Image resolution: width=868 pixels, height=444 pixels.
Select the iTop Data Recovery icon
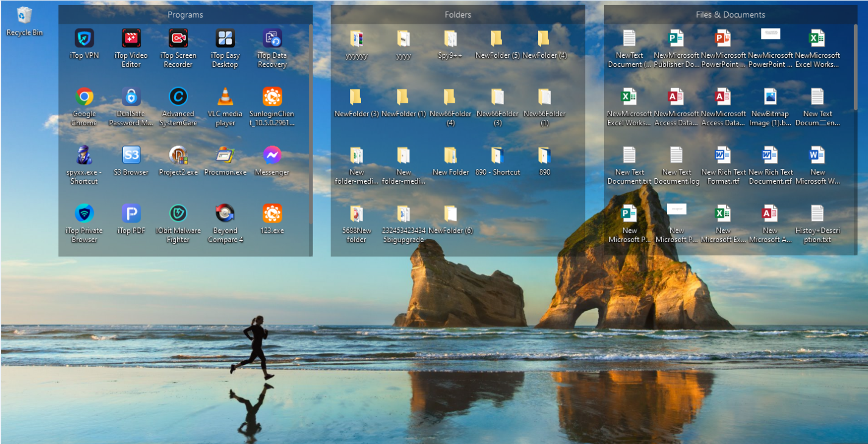coord(271,39)
